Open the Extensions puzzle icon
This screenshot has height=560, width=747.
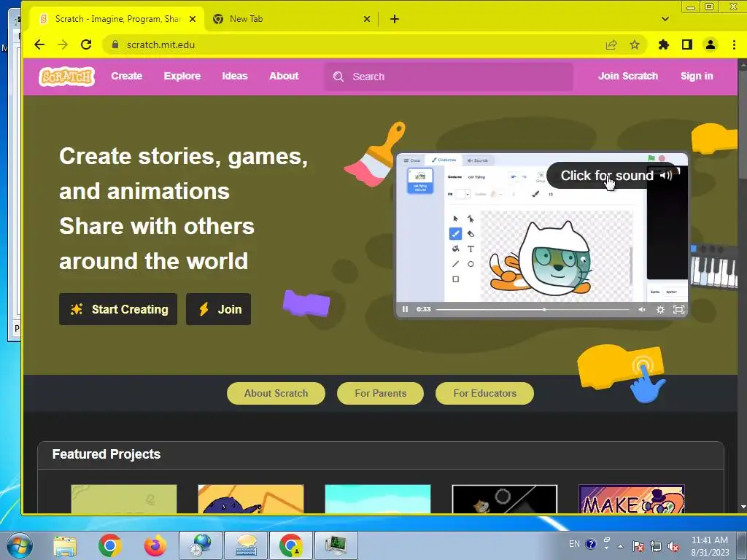tap(664, 44)
